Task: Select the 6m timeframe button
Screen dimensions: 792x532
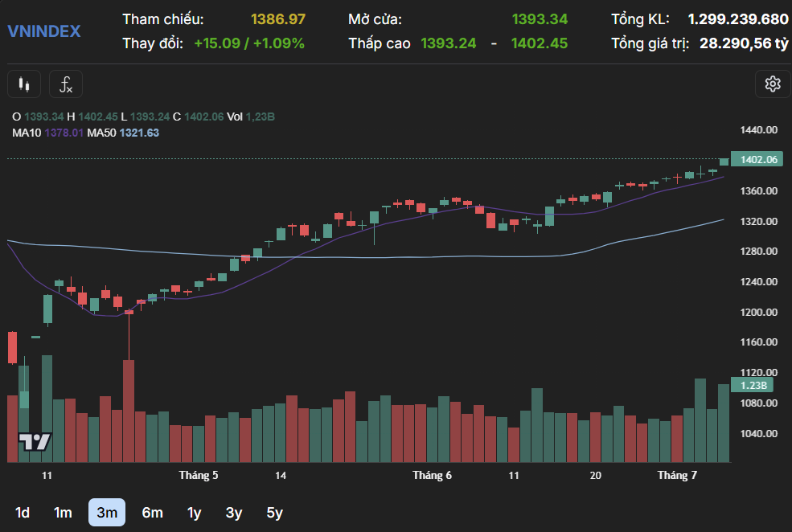Action: pyautogui.click(x=152, y=512)
